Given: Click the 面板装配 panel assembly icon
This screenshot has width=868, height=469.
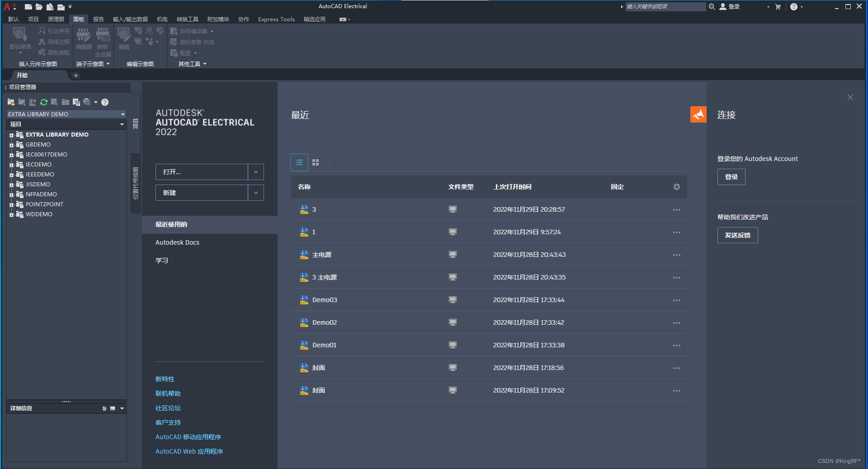Looking at the screenshot, I should tap(42, 52).
